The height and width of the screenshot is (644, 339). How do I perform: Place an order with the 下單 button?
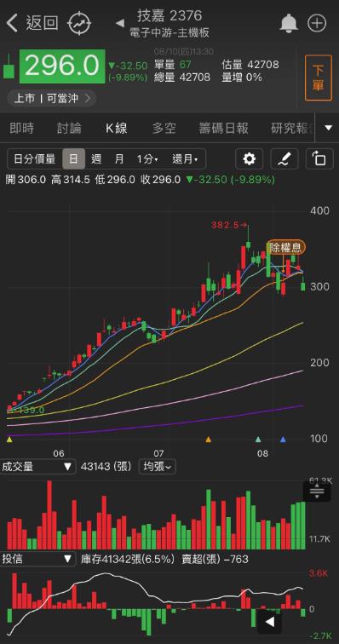click(318, 78)
